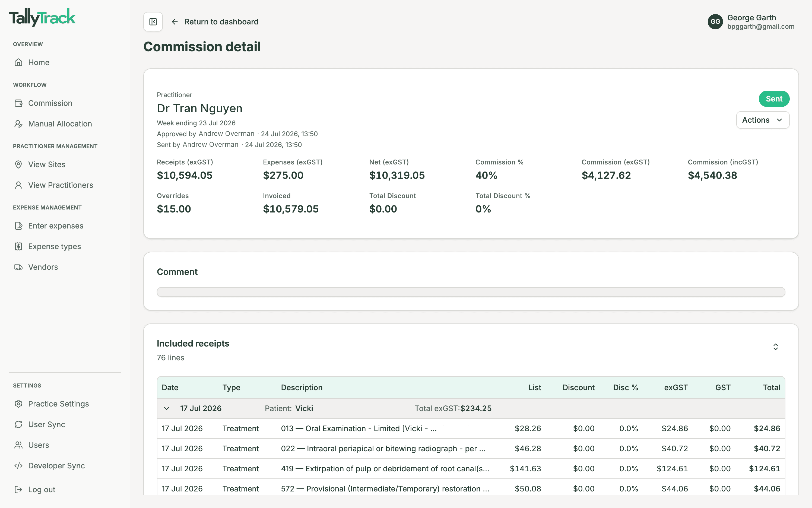
Task: Open the Actions dropdown
Action: [x=763, y=120]
